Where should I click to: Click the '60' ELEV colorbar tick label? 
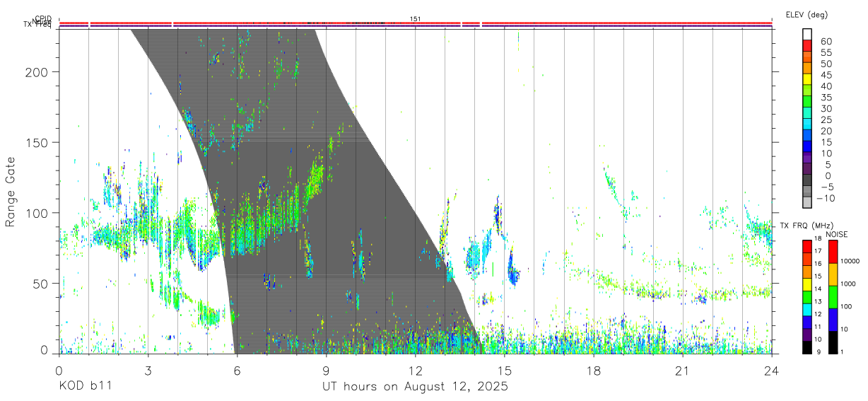[x=826, y=42]
